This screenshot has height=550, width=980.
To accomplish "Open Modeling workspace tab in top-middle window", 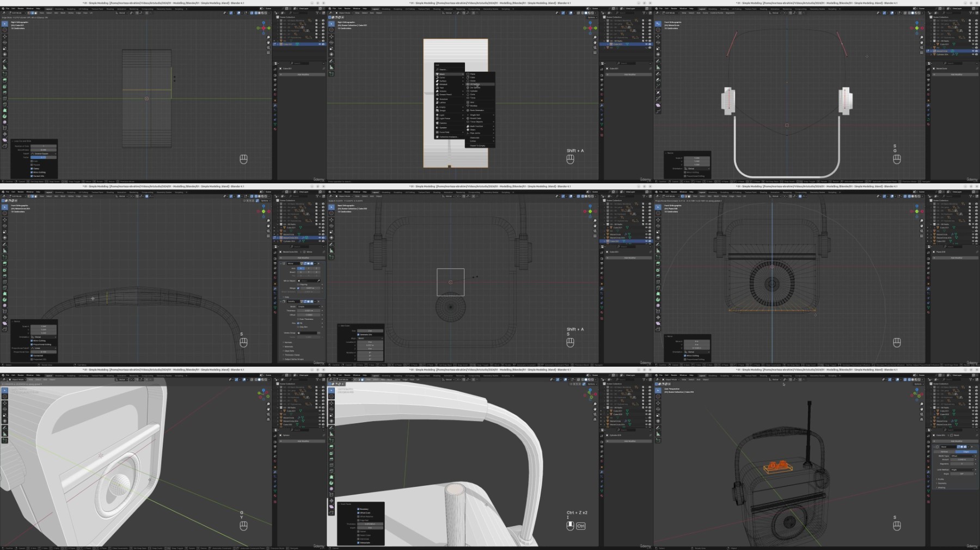I will [386, 9].
